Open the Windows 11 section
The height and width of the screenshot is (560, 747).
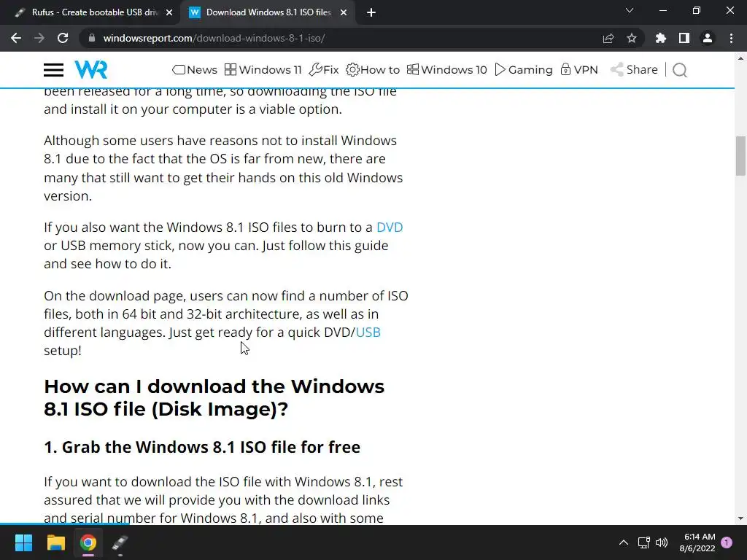coord(263,69)
